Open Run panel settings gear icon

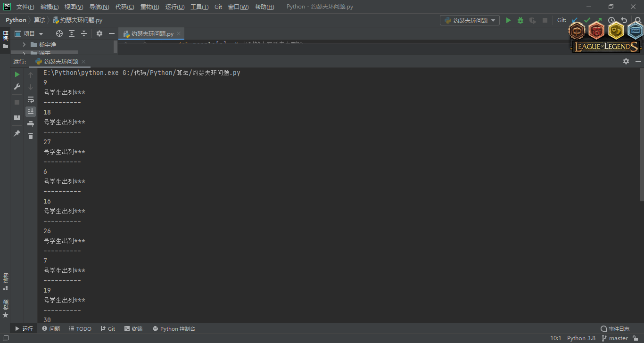click(x=626, y=61)
